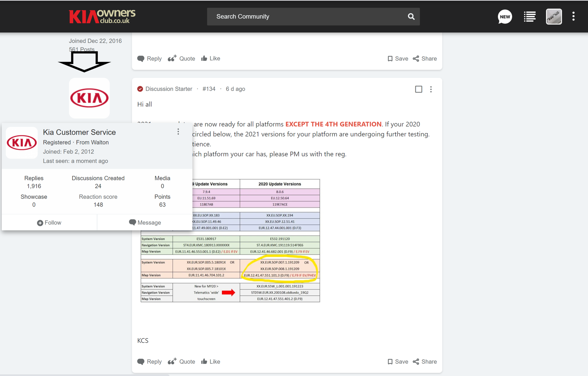Viewport: 588px width, 376px height.
Task: Open the Kia Owners Club home logo
Action: [102, 17]
